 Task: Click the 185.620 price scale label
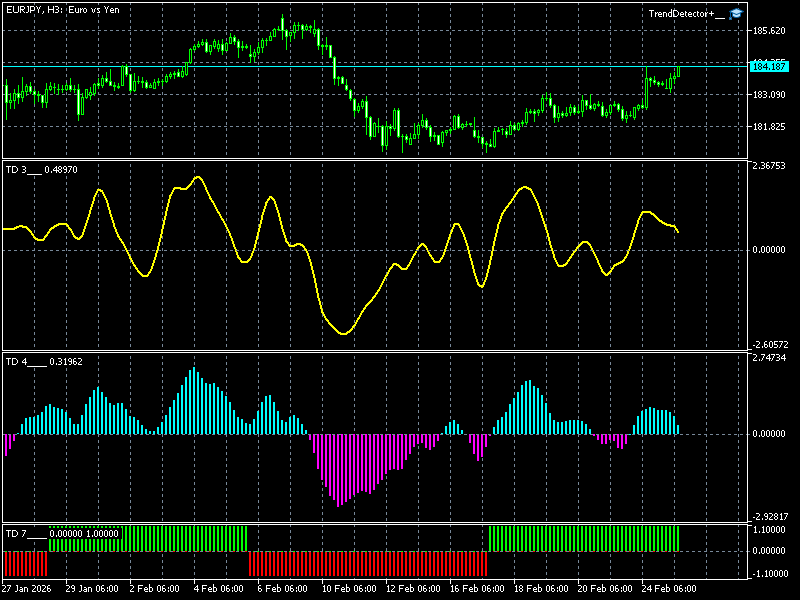pos(769,31)
